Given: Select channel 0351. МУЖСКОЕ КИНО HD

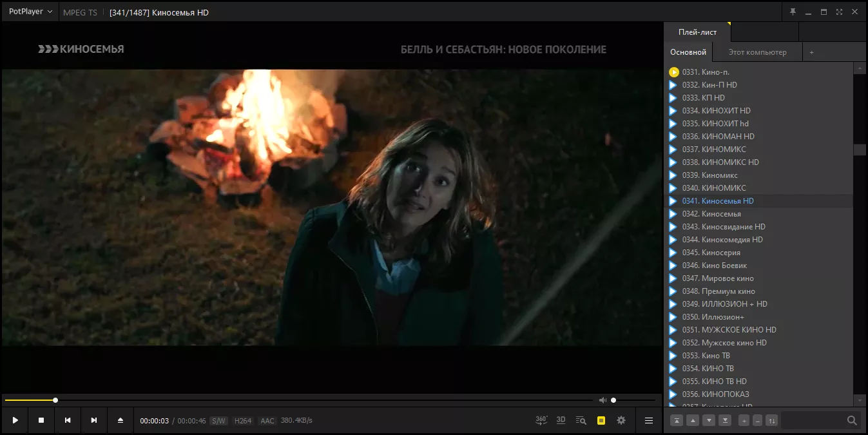Looking at the screenshot, I should point(758,330).
